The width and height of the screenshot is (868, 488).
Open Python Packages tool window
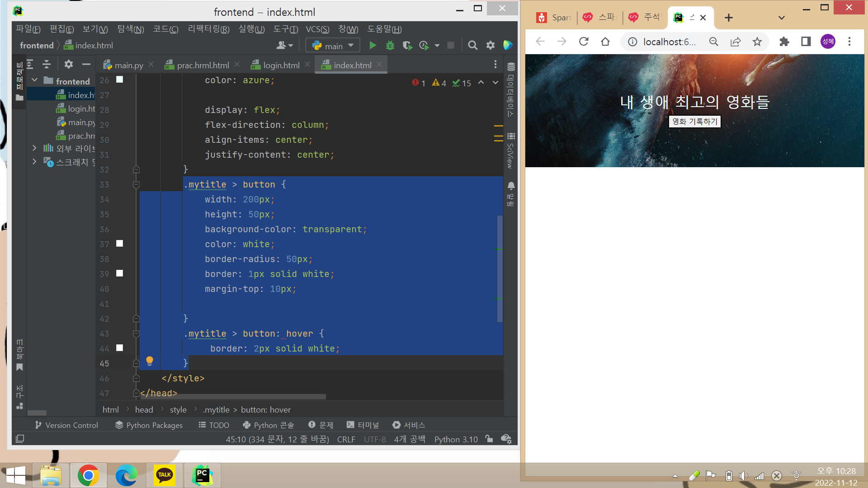point(149,425)
